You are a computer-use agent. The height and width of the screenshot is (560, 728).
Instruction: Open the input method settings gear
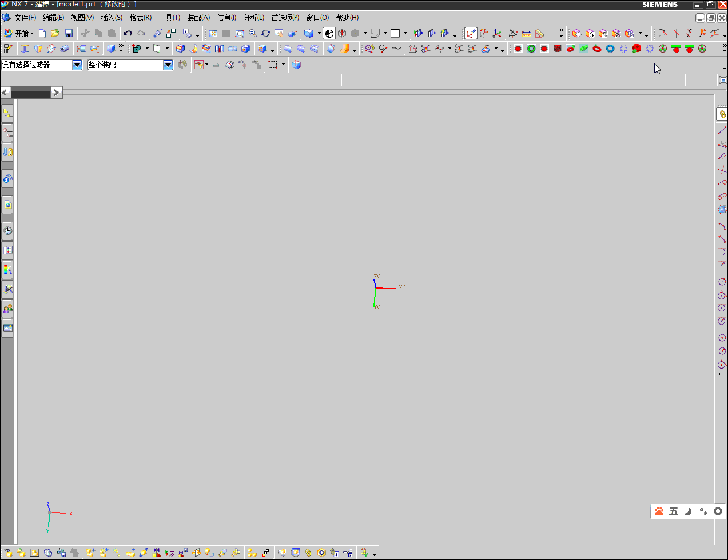tap(718, 511)
